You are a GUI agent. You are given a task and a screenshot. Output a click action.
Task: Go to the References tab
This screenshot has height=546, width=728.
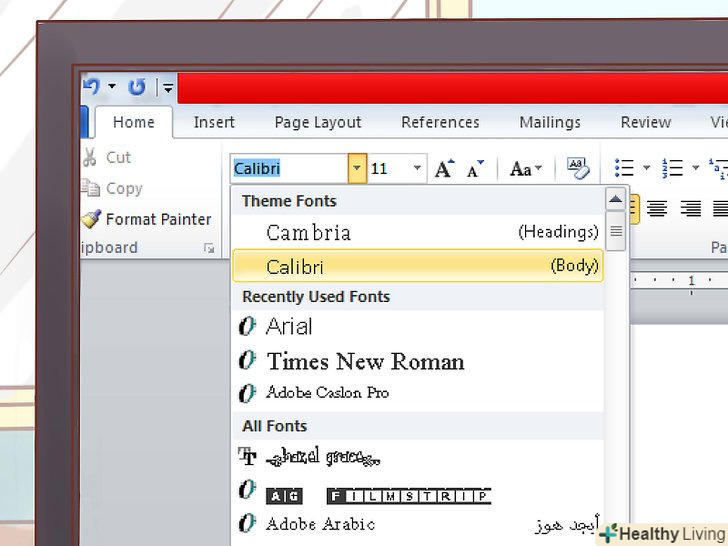[x=440, y=122]
